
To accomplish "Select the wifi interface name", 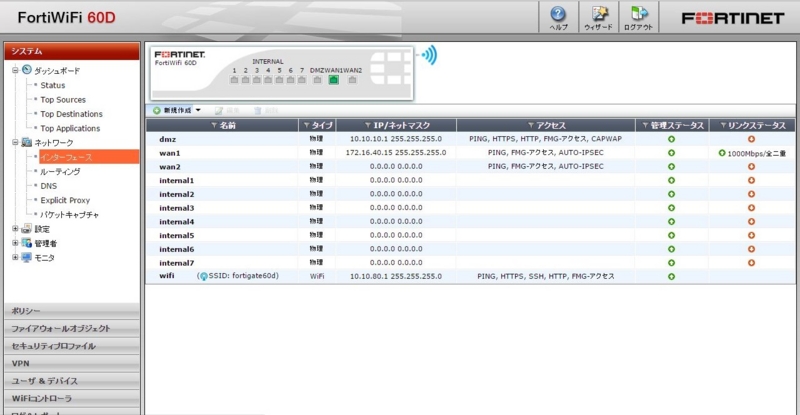I will point(167,276).
